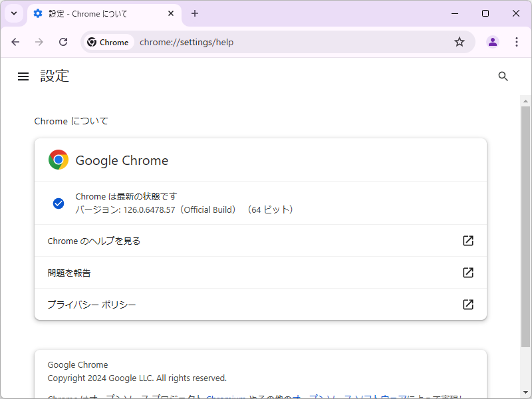532x399 pixels.
Task: Open Chrome's three-dot menu
Action: pos(517,41)
